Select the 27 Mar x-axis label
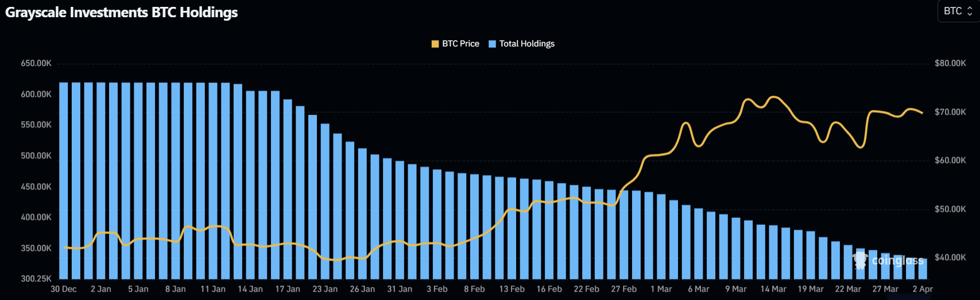This screenshot has width=980, height=300. tap(885, 289)
